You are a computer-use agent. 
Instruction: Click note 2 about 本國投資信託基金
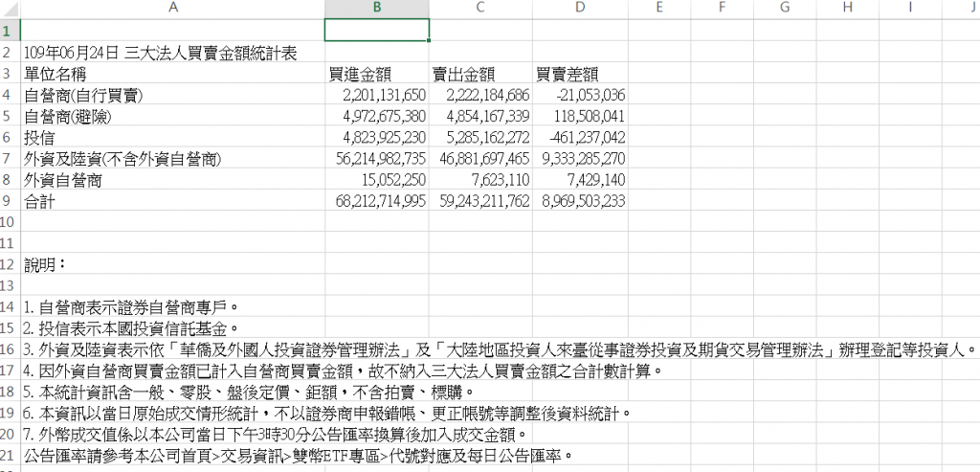coord(131,328)
